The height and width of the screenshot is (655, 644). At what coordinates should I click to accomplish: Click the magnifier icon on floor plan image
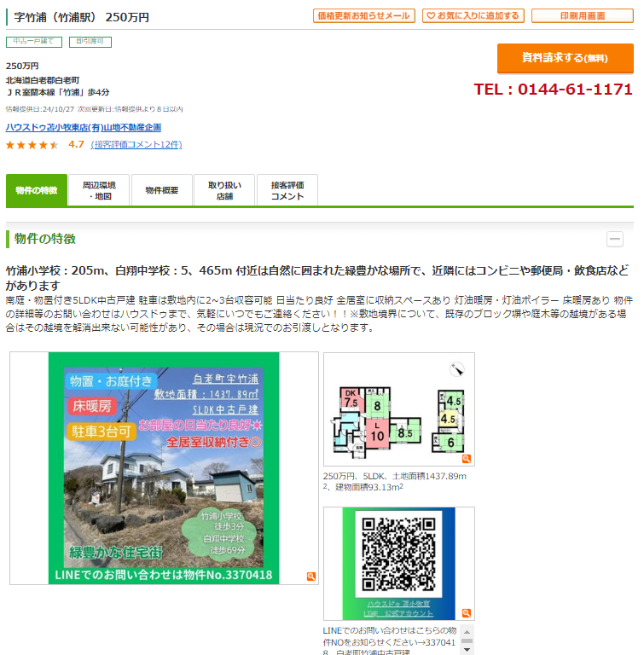[467, 459]
